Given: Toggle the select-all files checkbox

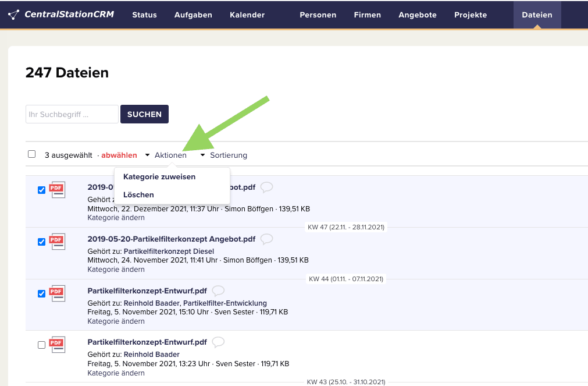Looking at the screenshot, I should [32, 154].
